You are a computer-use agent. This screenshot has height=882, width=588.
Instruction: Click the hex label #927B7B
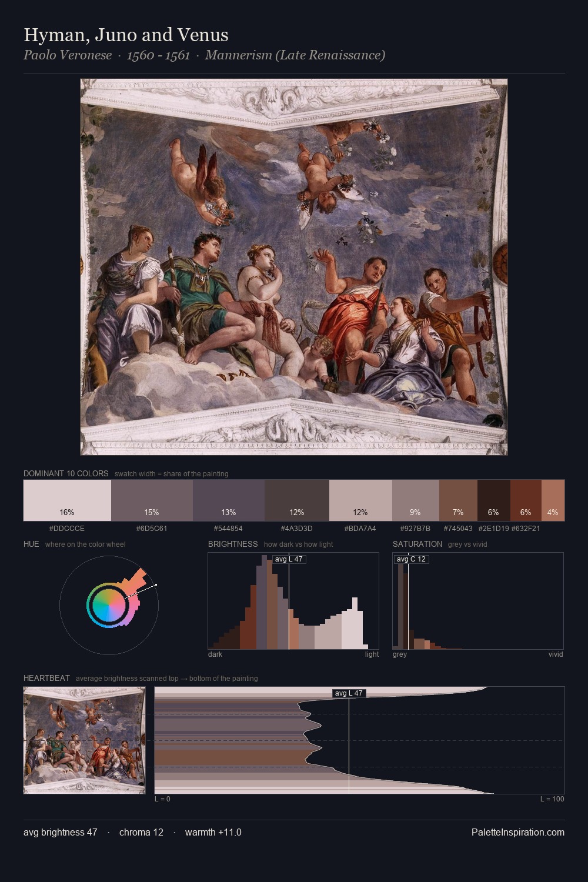(415, 529)
